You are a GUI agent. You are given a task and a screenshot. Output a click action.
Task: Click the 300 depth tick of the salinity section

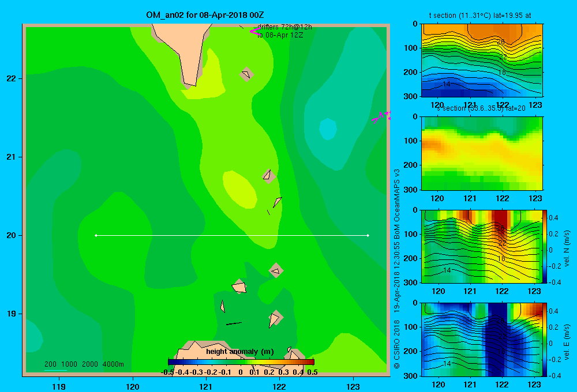(x=411, y=190)
